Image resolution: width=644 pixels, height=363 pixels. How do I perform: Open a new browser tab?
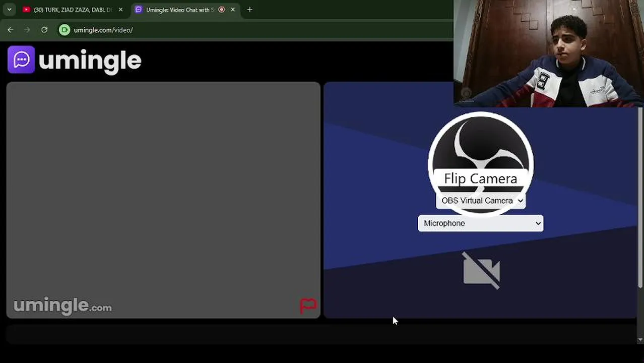249,10
